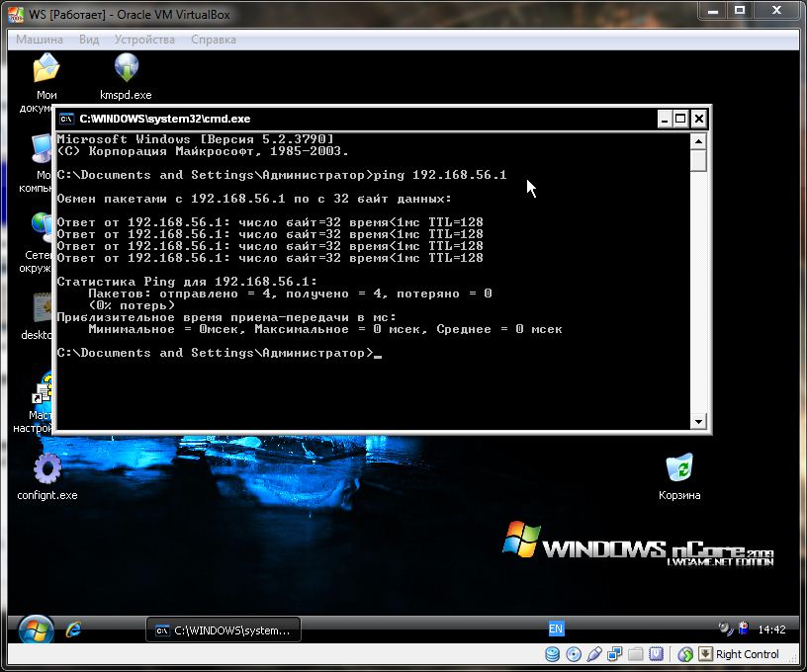Click the VirtualBox hard disk activity icon
The image size is (807, 672).
(x=552, y=654)
